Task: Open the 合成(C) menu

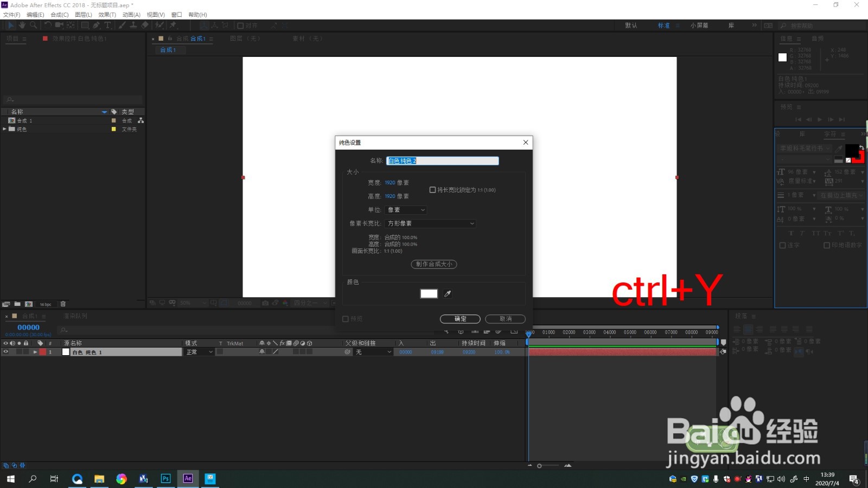Action: point(59,15)
